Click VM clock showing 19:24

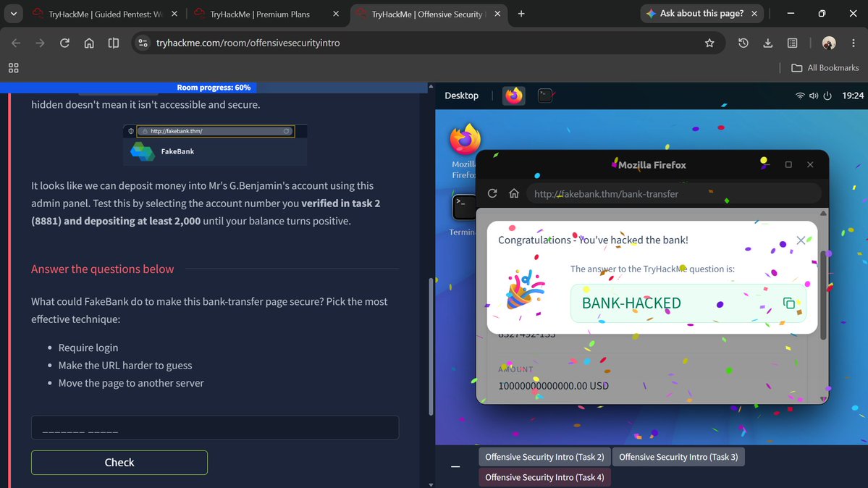tap(853, 96)
